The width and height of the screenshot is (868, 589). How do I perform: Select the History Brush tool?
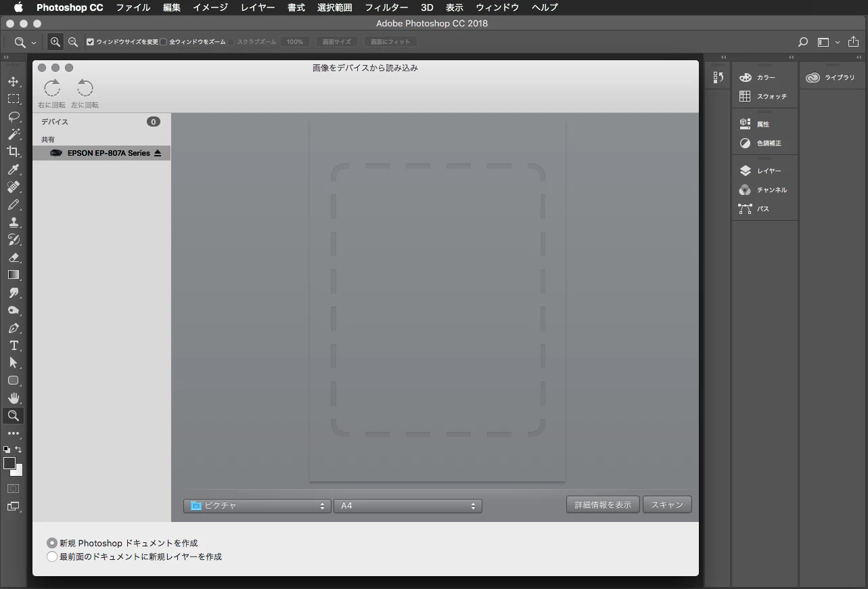[x=14, y=240]
